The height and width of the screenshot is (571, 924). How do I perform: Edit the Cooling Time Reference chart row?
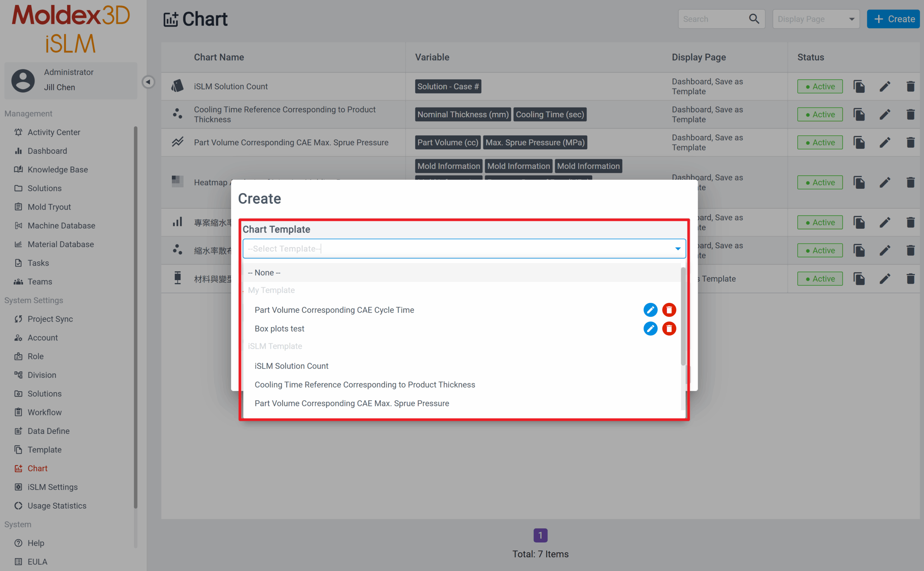point(885,114)
